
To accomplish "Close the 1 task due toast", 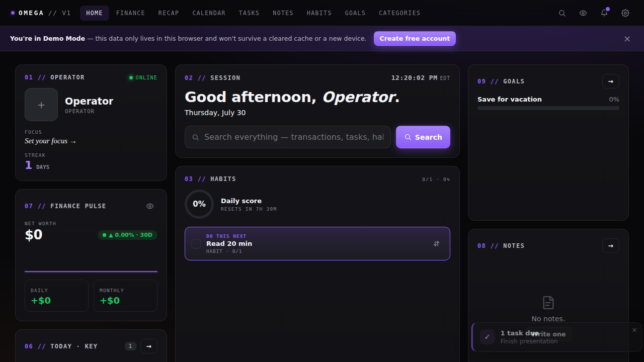I will point(634,330).
